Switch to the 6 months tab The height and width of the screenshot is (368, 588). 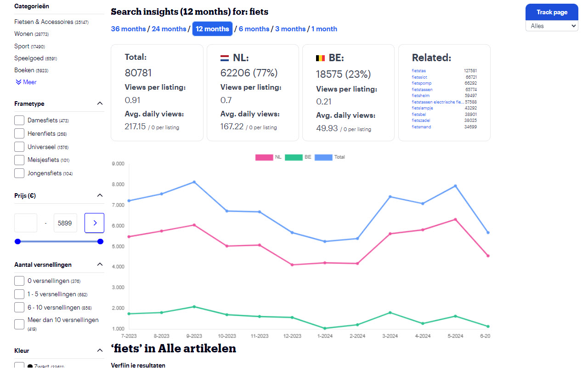point(254,29)
